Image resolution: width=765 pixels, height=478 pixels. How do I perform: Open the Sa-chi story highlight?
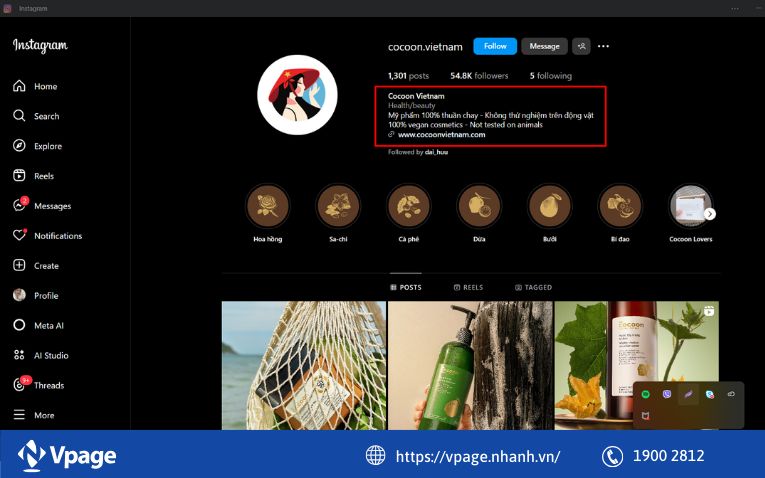[x=338, y=206]
